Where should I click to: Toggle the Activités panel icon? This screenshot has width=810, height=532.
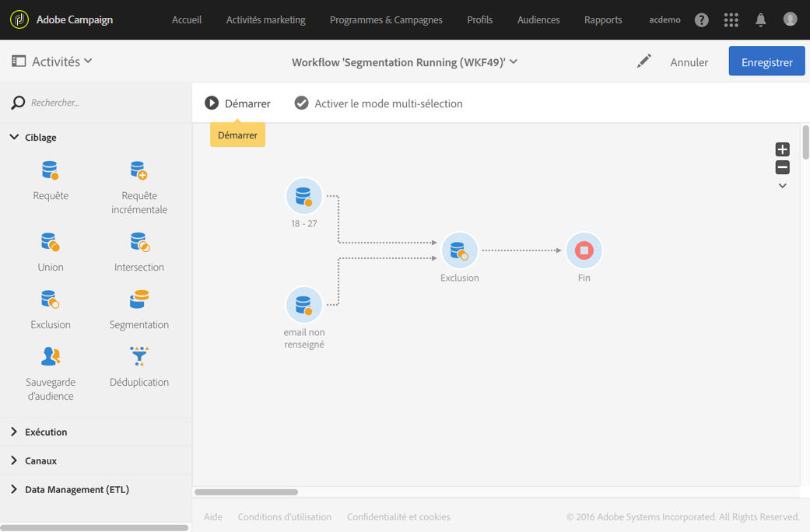[19, 61]
